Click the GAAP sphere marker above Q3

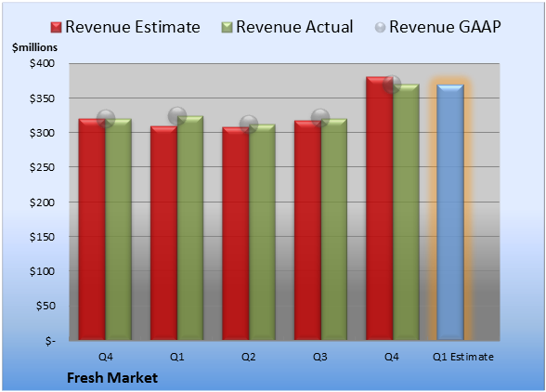320,117
